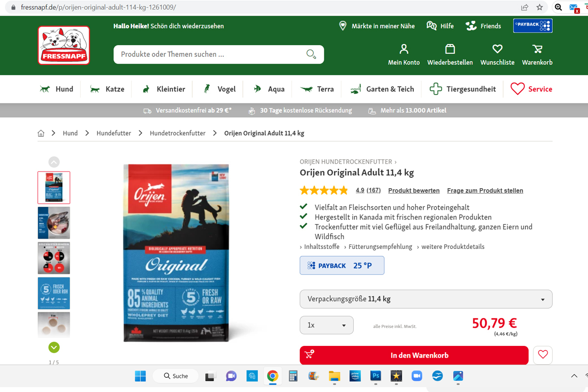
Task: Open ORIJEN HUNDETROCKENFUTTER brand link
Action: 348,161
